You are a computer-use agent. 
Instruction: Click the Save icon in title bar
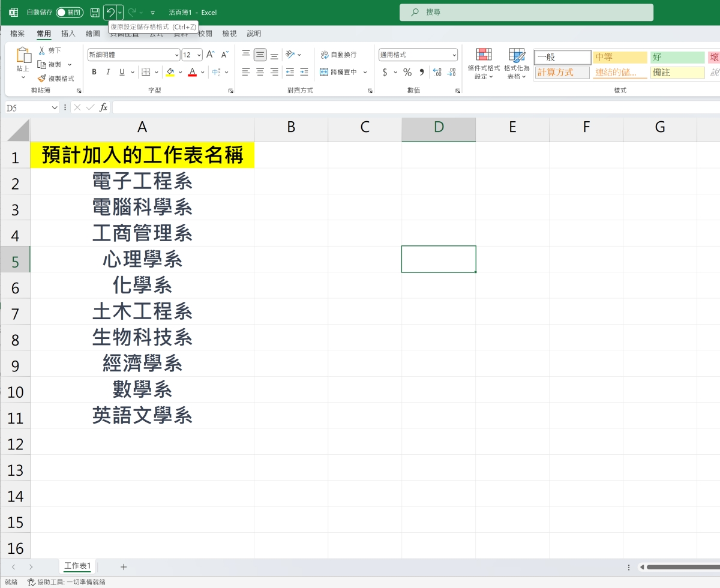pos(95,12)
